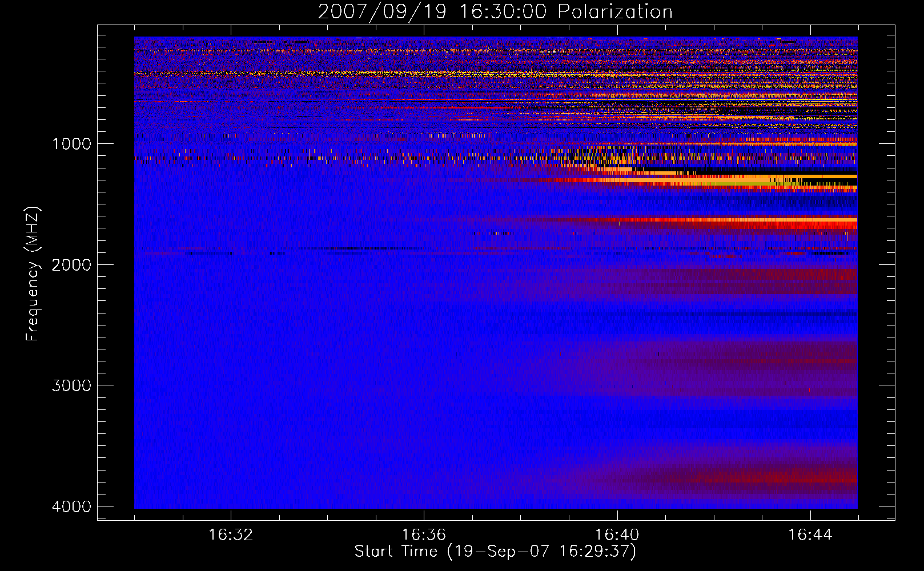Click the 16:44 time tick label
This screenshot has height=571, width=924.
[810, 535]
